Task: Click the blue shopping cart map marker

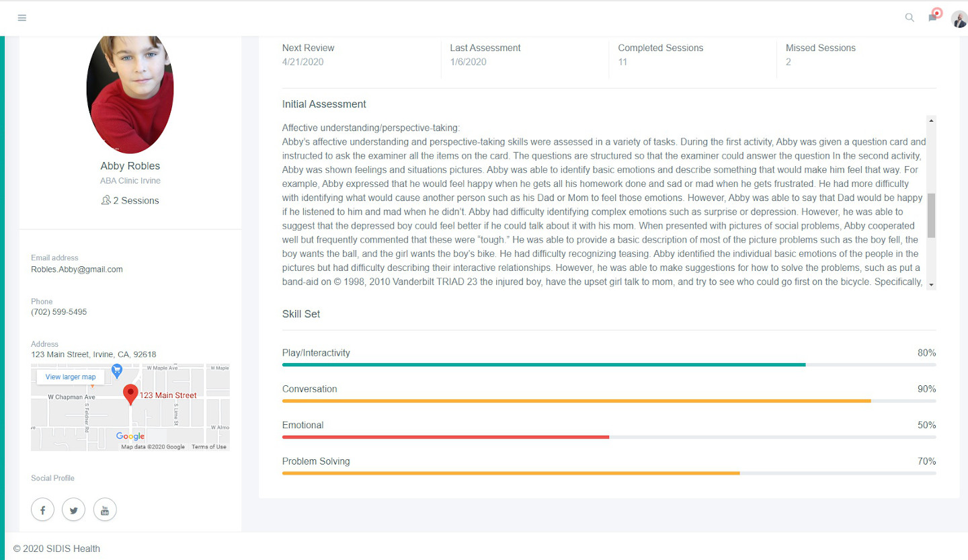Action: 117,370
